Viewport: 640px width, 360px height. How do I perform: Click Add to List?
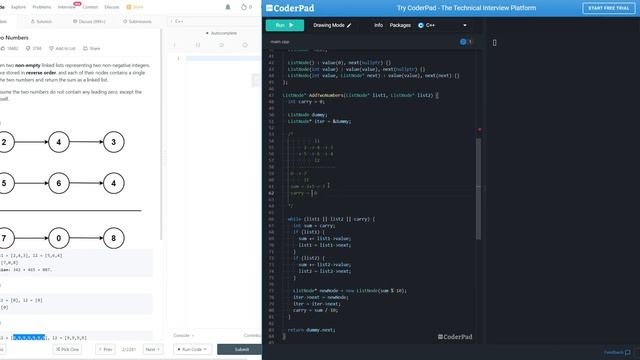[x=62, y=48]
